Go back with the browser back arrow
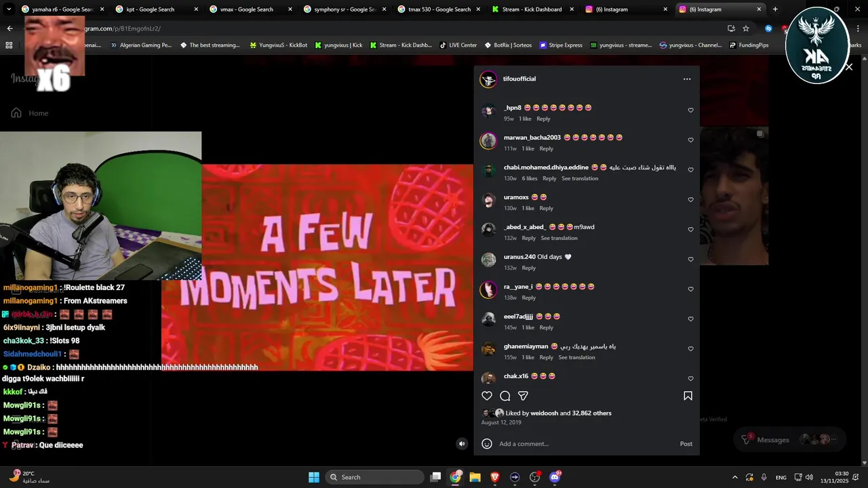The image size is (868, 488). coord(9,28)
